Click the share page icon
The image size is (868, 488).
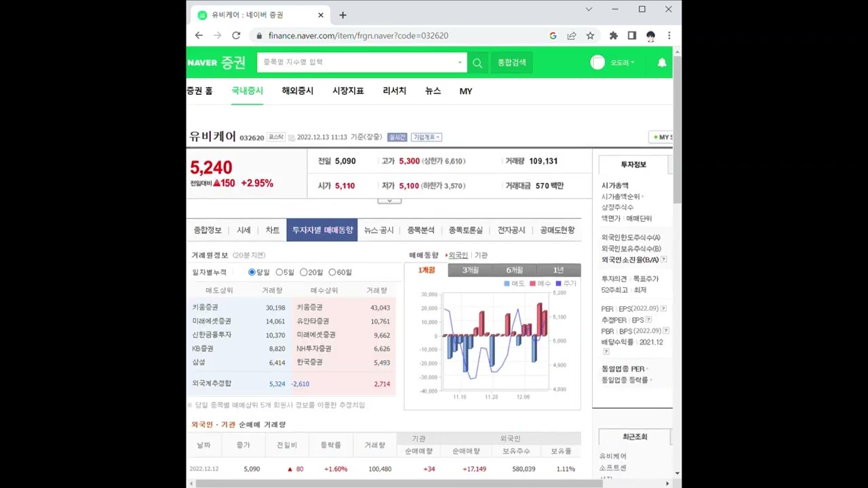coord(572,35)
